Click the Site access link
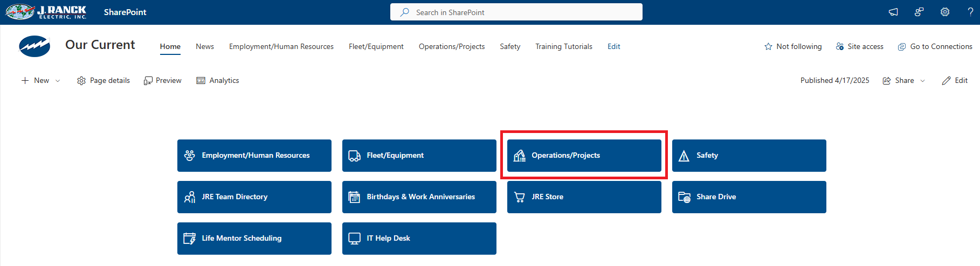 (x=859, y=46)
